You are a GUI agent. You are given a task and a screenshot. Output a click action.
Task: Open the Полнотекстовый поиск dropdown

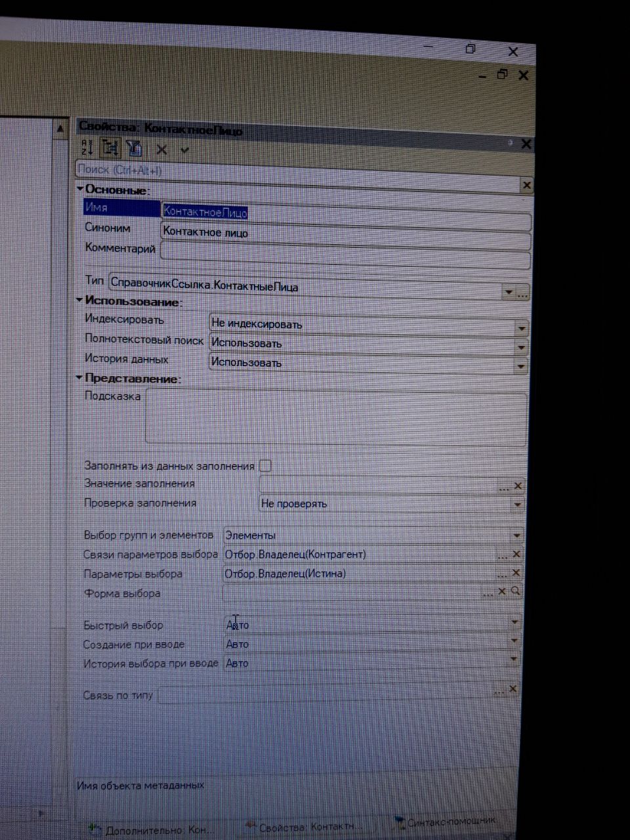[x=521, y=347]
